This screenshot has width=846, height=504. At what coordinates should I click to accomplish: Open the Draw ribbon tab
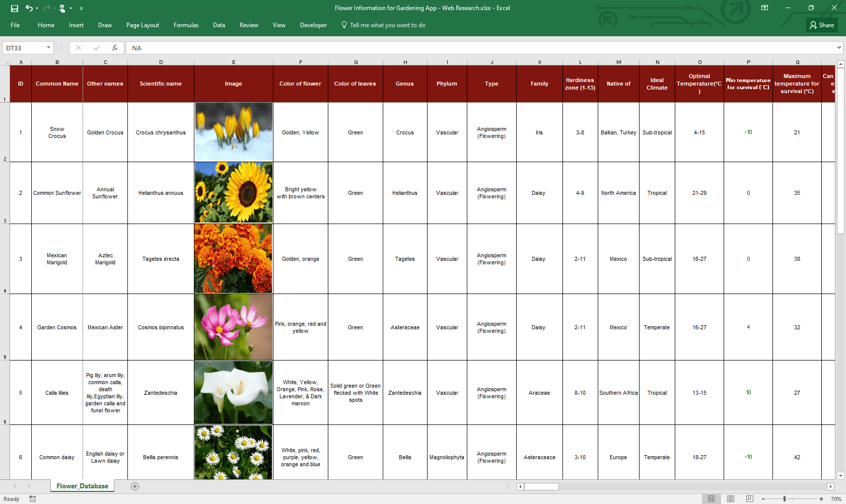[x=105, y=25]
